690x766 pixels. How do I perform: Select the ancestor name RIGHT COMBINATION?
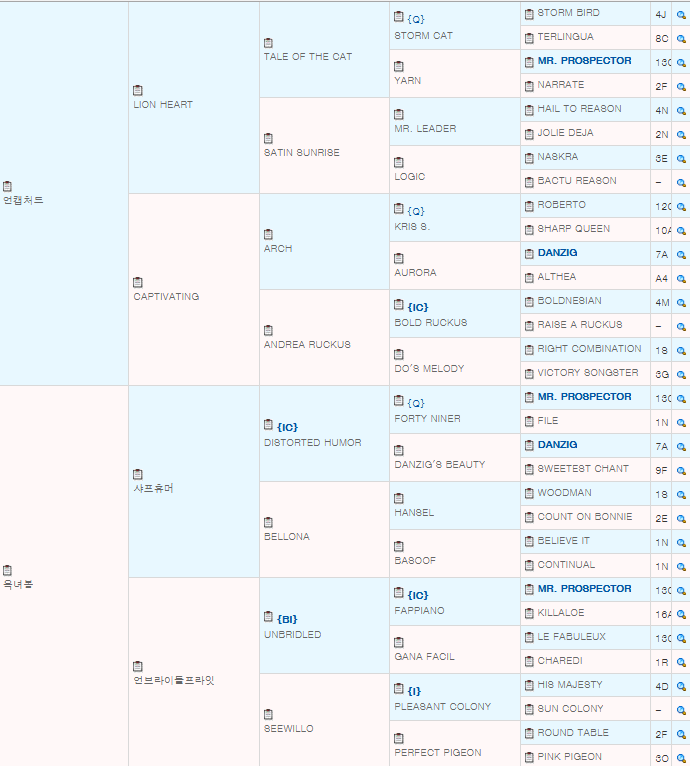[589, 349]
